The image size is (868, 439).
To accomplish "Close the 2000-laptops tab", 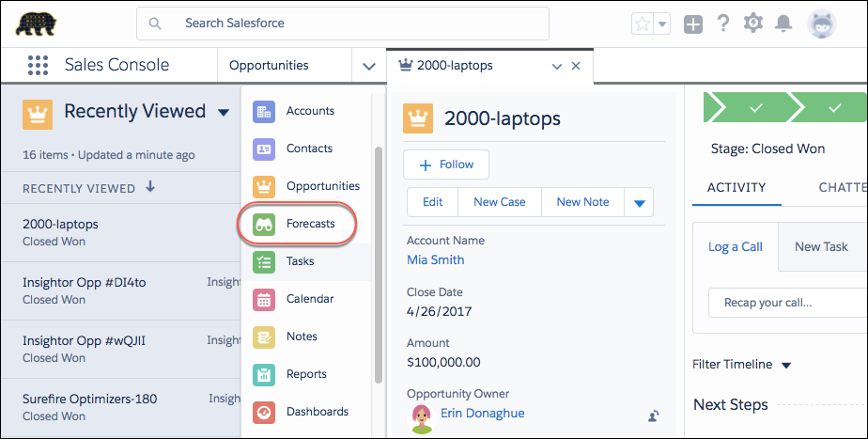I will click(576, 66).
